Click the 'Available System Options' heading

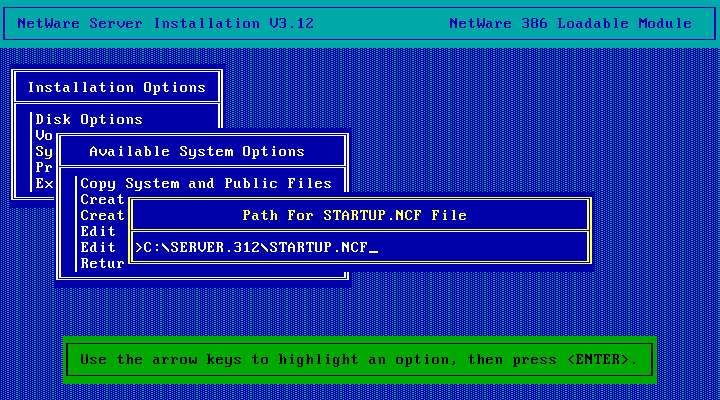[x=197, y=152]
